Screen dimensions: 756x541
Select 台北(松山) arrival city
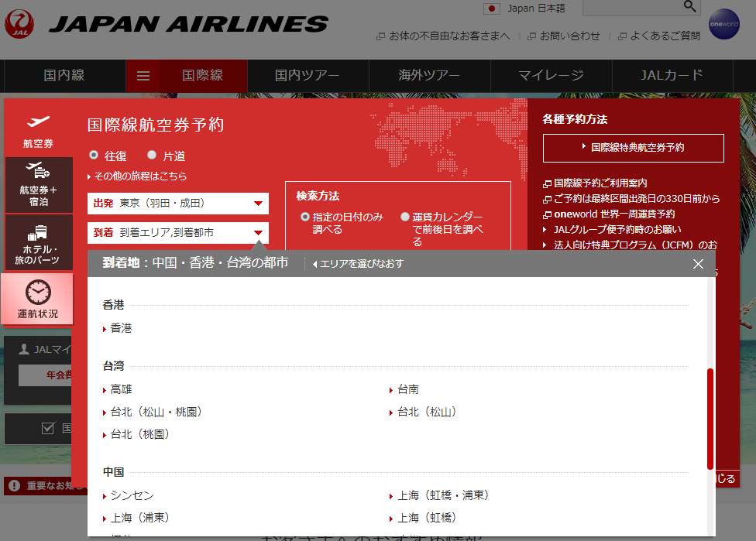423,412
